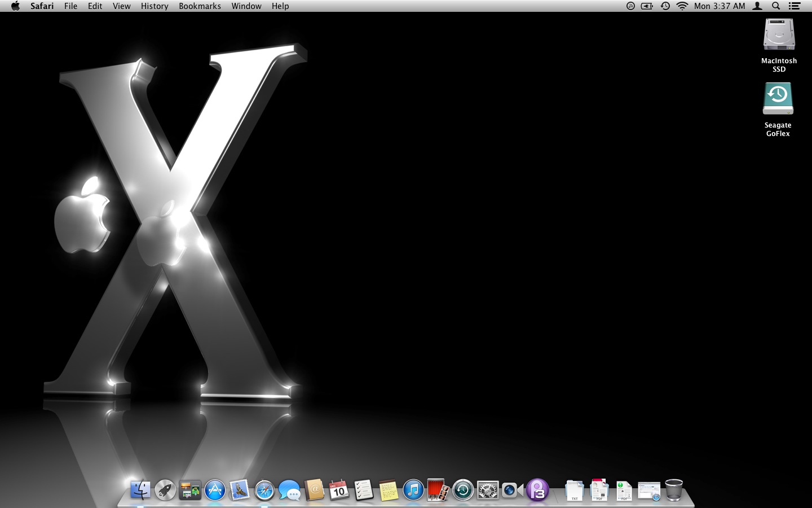812x508 pixels.
Task: Open the fast user switching menu
Action: click(x=758, y=6)
